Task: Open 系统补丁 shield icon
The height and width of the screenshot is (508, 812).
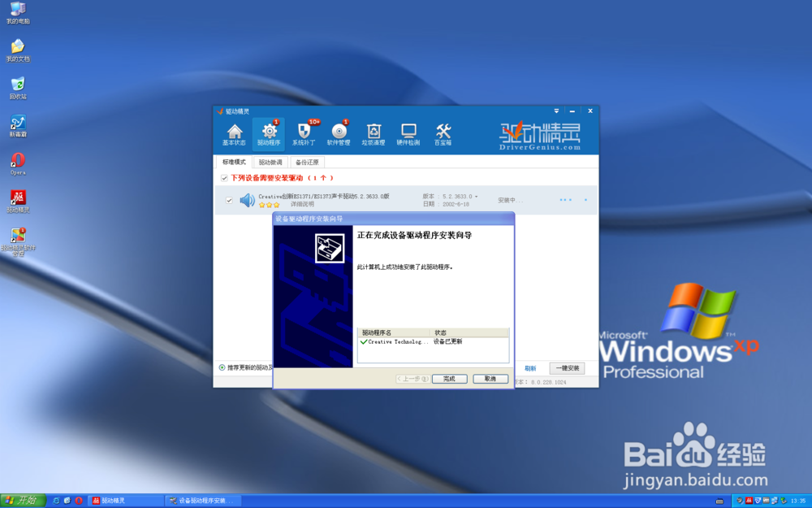Action: point(304,134)
